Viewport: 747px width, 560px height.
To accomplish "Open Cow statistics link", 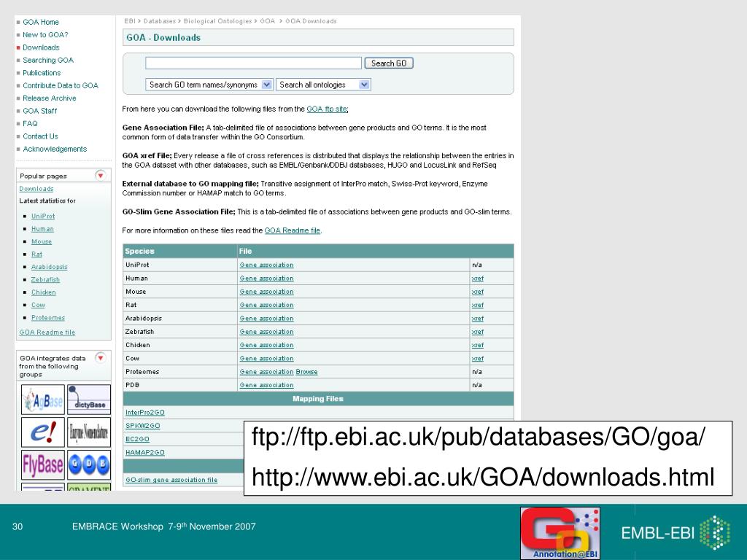I will pos(38,306).
